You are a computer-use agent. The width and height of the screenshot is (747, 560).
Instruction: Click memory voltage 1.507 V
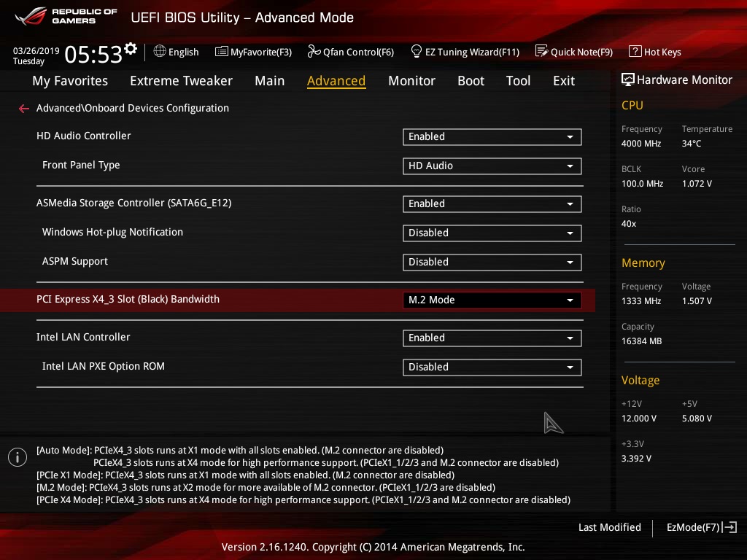click(x=697, y=301)
